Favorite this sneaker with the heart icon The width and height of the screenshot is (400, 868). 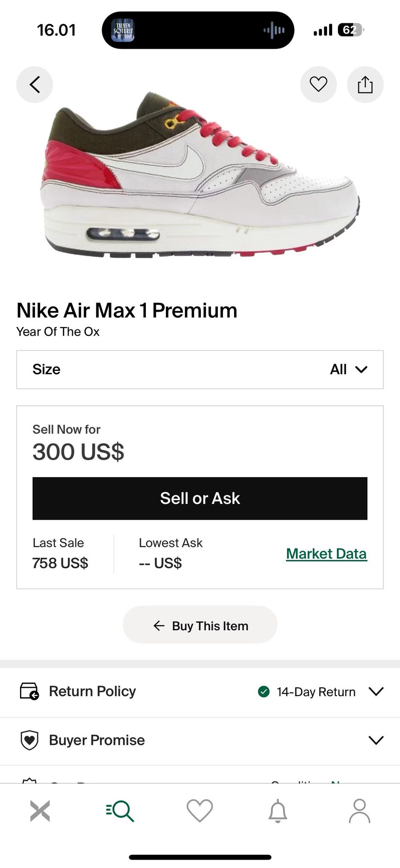click(318, 85)
